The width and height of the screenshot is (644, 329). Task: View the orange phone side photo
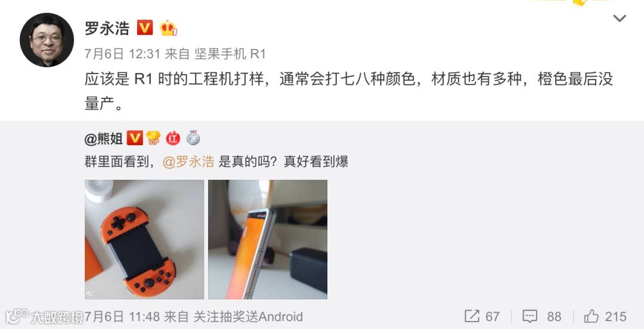[x=268, y=239]
